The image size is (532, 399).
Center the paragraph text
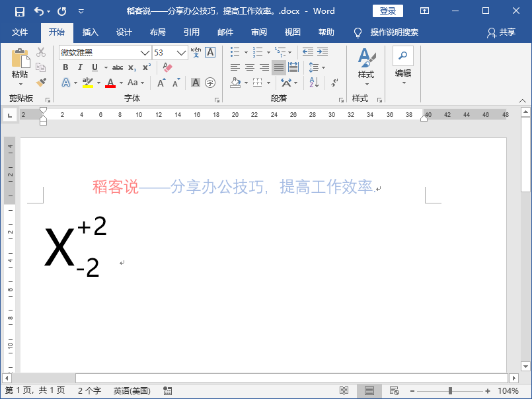pyautogui.click(x=250, y=67)
